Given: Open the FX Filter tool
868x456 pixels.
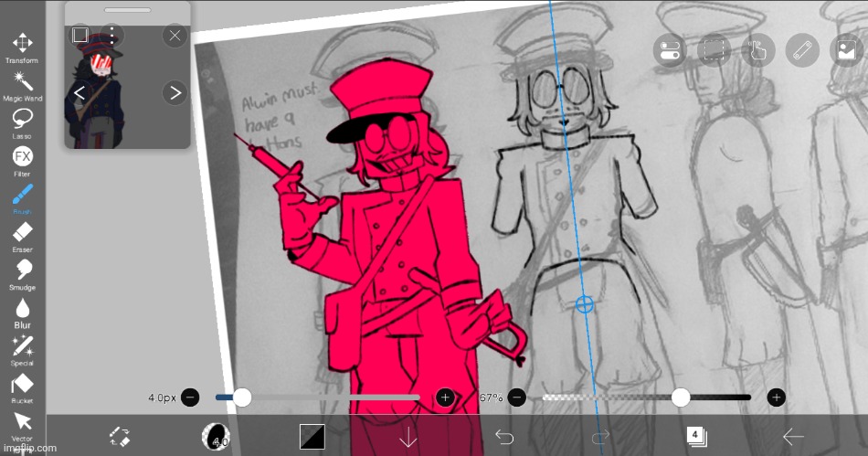Looking at the screenshot, I should click(22, 162).
